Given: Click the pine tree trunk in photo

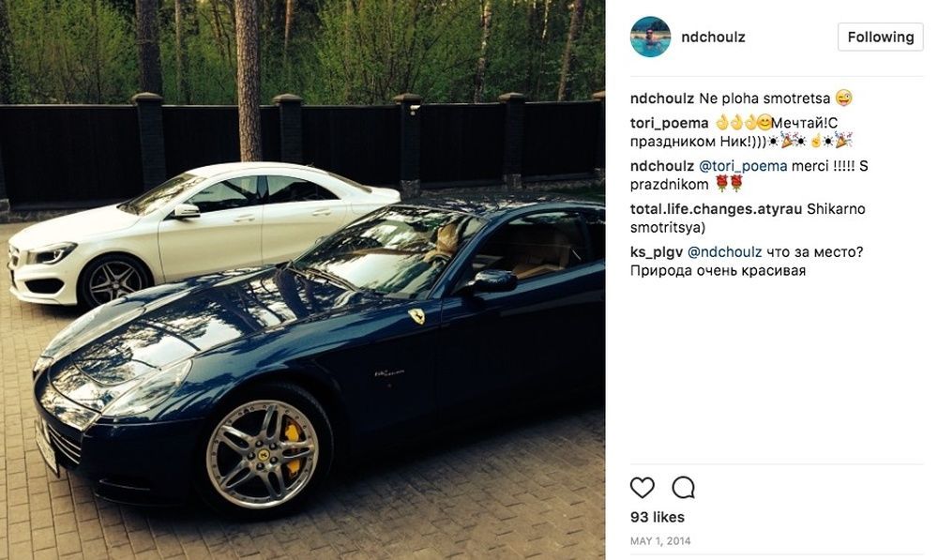Looking at the screenshot, I should 248,81.
